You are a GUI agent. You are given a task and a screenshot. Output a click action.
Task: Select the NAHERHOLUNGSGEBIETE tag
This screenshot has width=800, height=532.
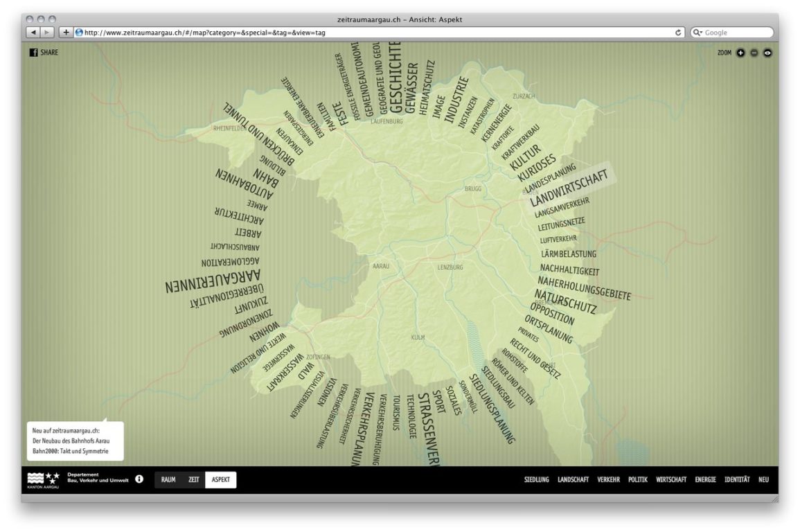[x=584, y=289]
